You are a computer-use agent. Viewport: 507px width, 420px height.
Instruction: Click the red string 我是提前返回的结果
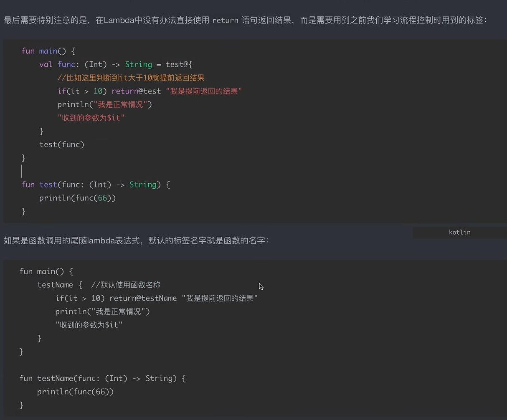pos(204,91)
